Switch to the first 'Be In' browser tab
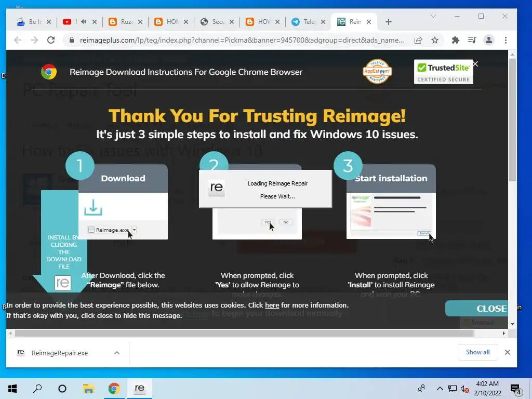532x399 pixels. [29, 22]
